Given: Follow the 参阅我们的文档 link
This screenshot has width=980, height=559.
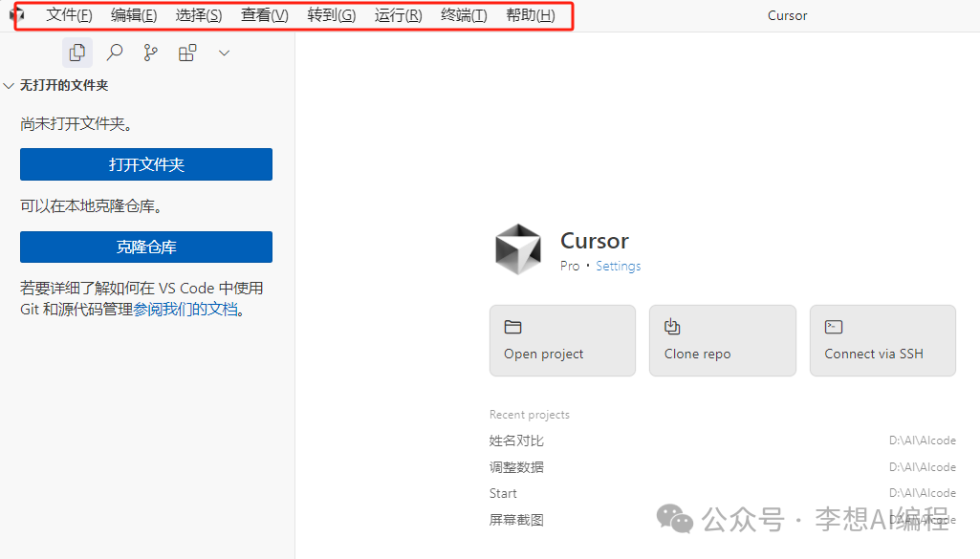Looking at the screenshot, I should 185,310.
